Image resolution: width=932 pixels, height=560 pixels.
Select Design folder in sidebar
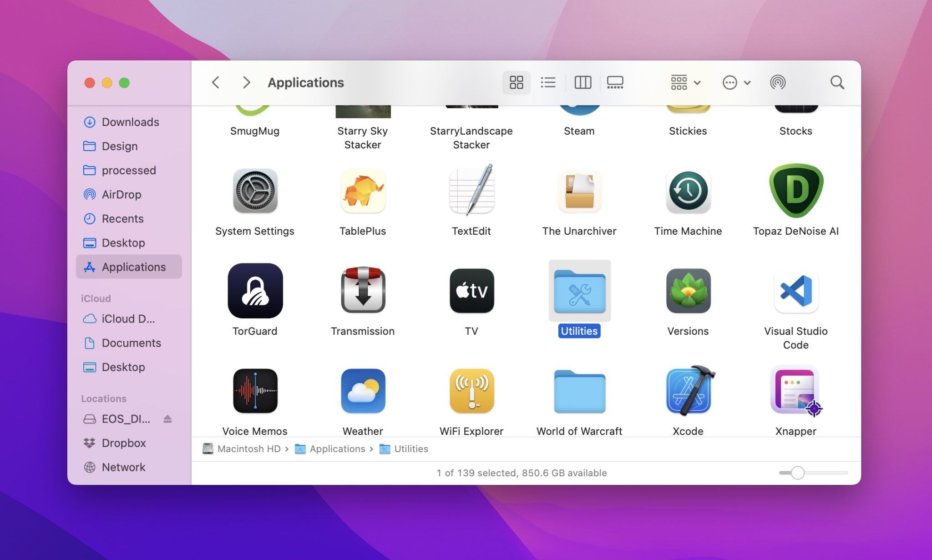(x=129, y=146)
